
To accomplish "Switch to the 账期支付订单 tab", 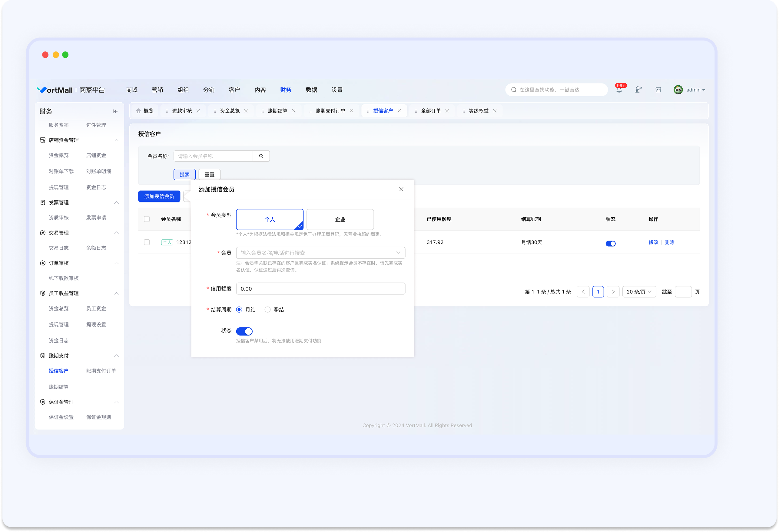I will 330,111.
